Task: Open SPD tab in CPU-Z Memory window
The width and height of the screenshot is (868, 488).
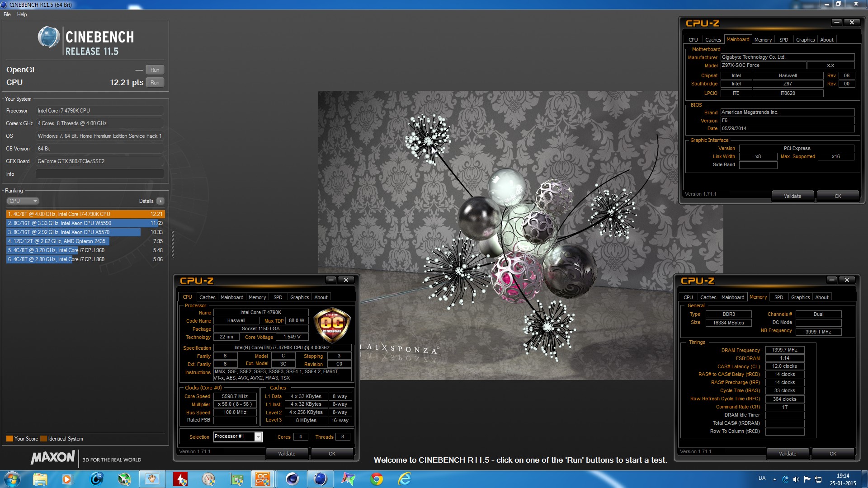Action: [779, 297]
